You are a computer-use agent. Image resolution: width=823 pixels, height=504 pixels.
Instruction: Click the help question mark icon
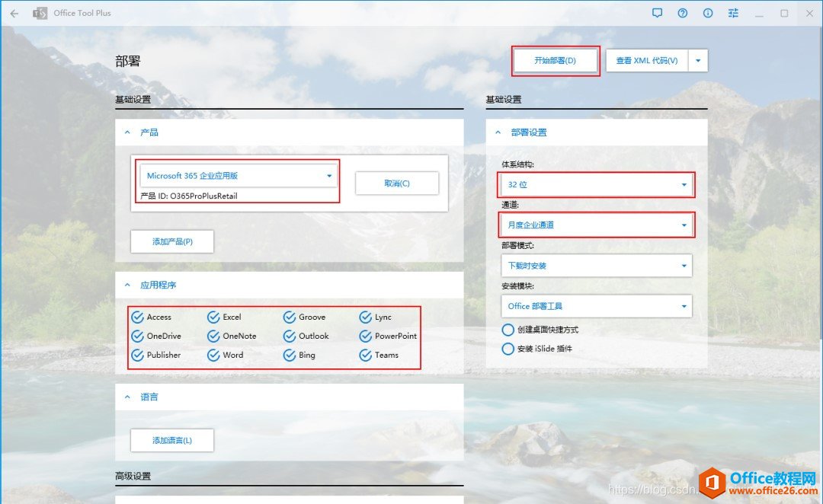(x=683, y=13)
